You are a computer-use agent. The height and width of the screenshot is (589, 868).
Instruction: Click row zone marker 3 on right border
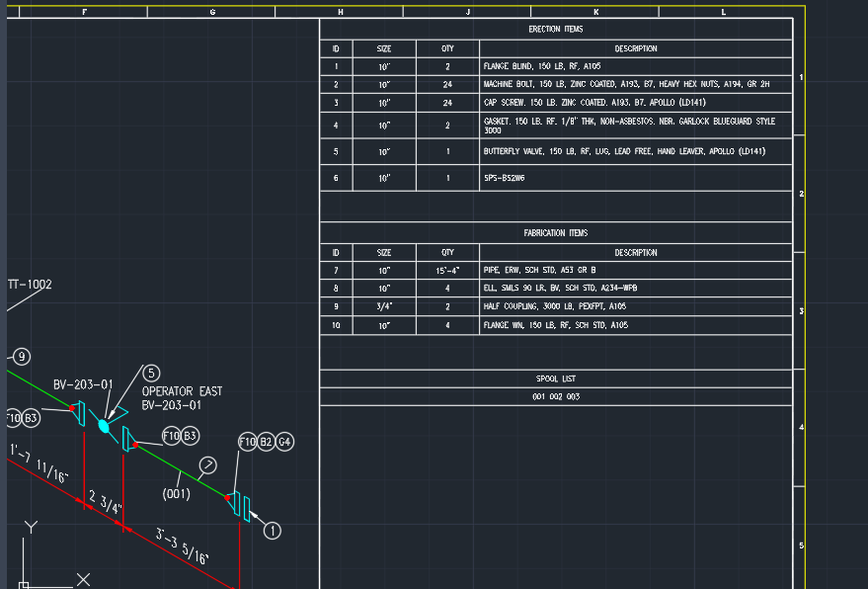click(x=801, y=311)
